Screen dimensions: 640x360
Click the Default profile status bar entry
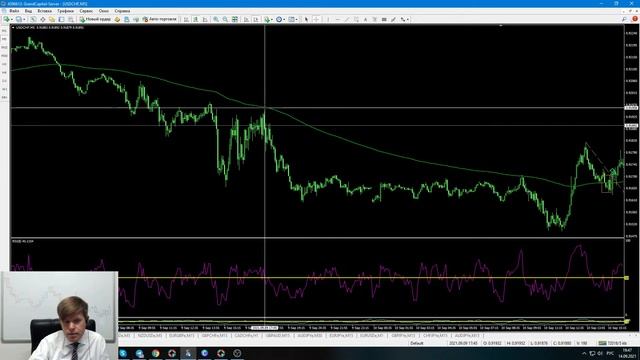click(417, 343)
